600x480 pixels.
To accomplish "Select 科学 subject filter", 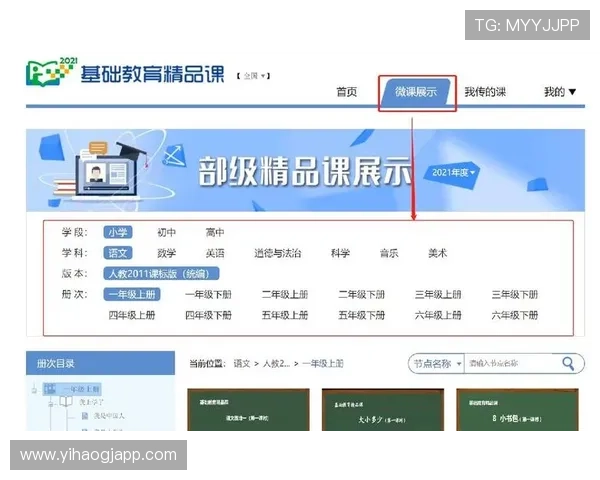I will tap(341, 253).
